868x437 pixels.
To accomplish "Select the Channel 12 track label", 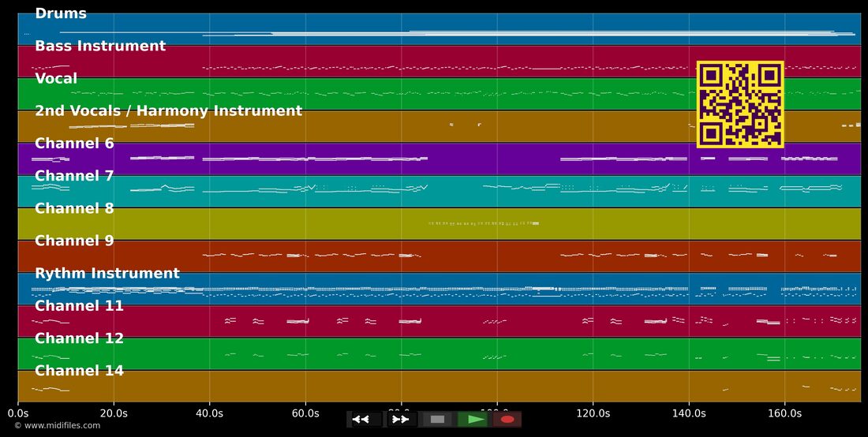I will [x=79, y=338].
